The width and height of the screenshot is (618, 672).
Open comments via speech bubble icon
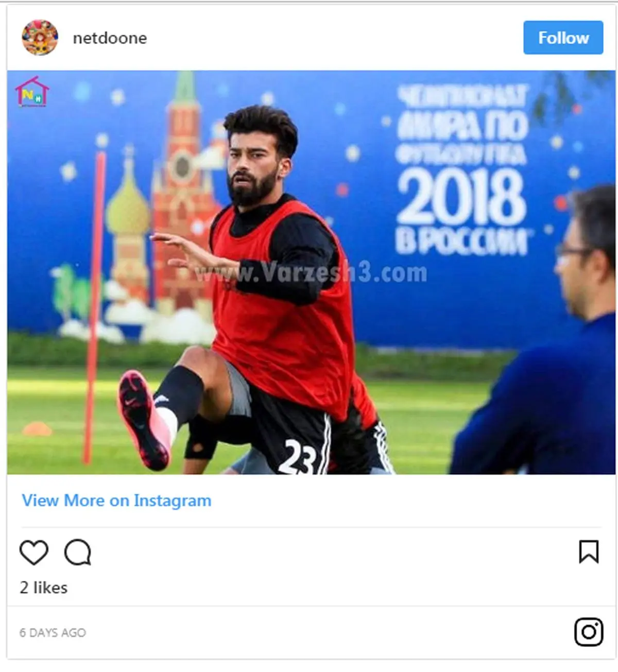click(78, 553)
